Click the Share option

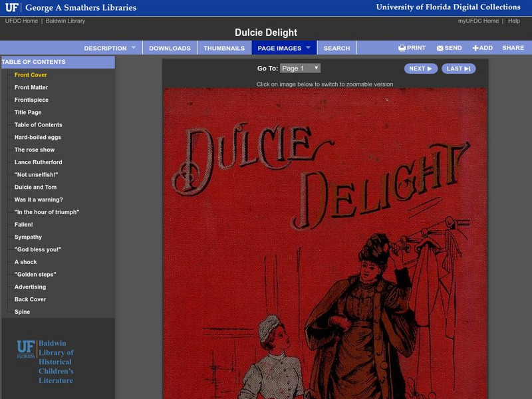tap(512, 48)
